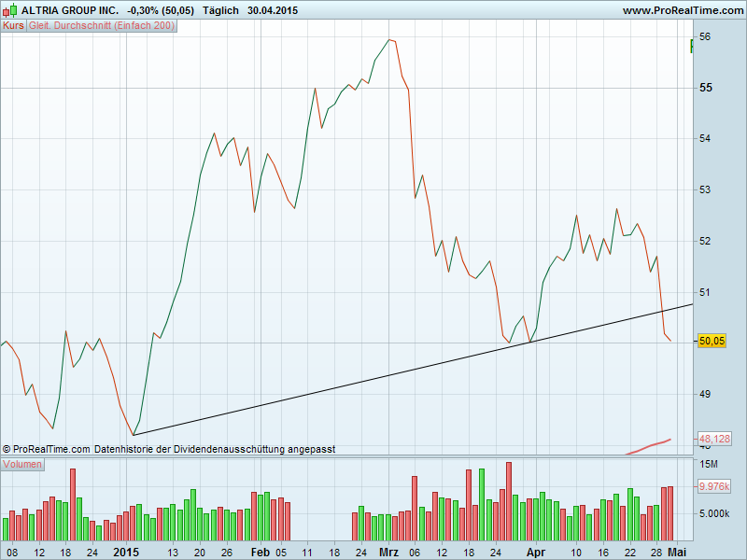747x560 pixels.
Task: Click the Datenhistorie der Dividendenausschüttung angepasst note
Action: pos(215,449)
